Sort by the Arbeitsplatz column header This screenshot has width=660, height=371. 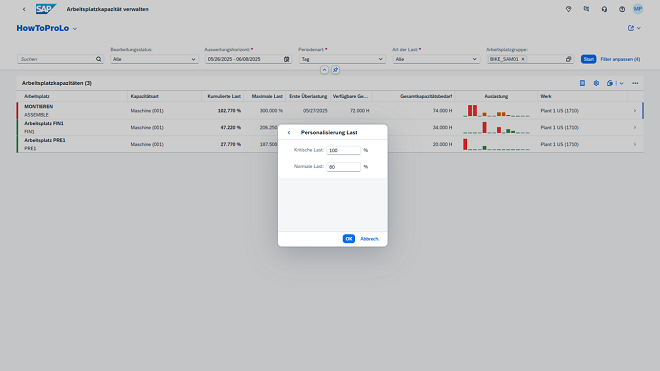pos(72,96)
